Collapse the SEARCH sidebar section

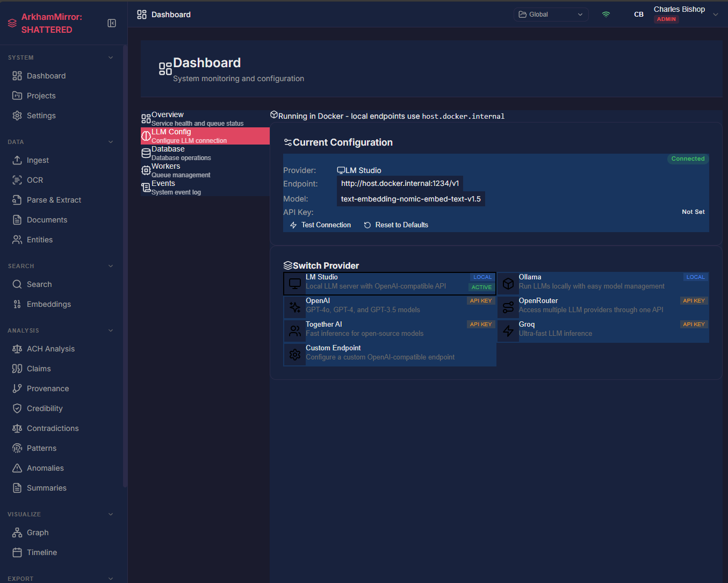click(111, 266)
